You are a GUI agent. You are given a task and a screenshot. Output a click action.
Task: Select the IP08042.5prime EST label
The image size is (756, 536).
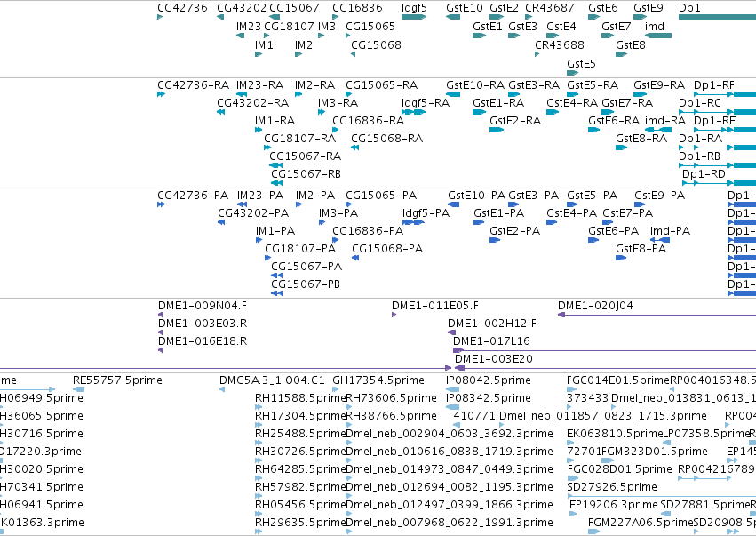tap(489, 380)
